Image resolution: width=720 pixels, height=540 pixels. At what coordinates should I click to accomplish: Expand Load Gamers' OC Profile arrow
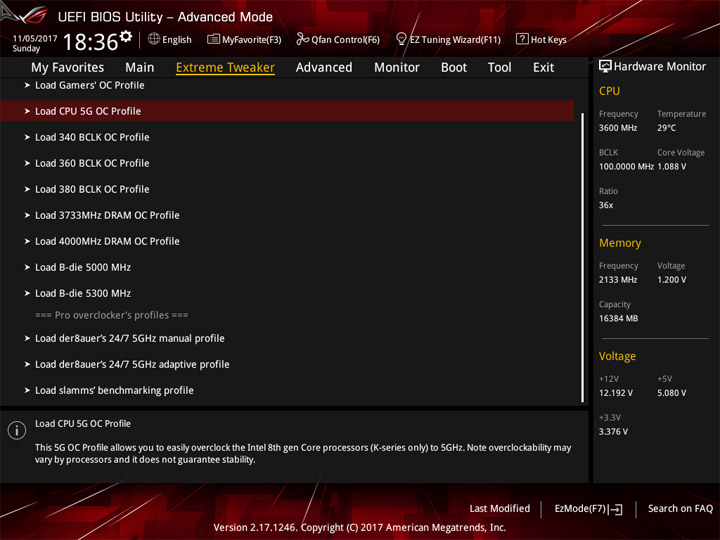[x=27, y=85]
